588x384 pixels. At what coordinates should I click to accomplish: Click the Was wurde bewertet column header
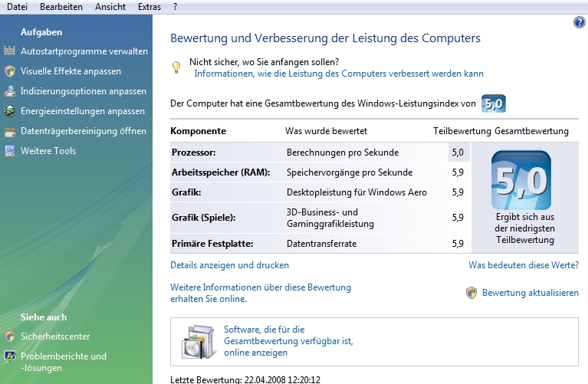pyautogui.click(x=326, y=131)
